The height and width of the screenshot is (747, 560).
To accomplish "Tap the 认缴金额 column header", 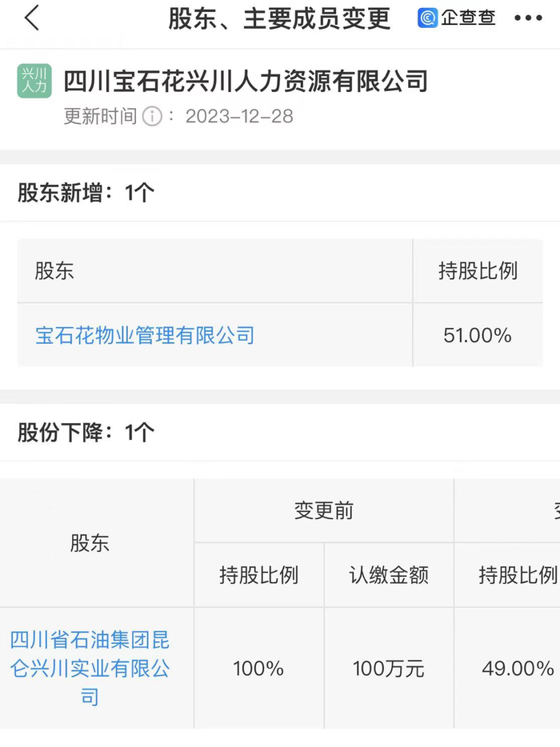I will pos(389,575).
